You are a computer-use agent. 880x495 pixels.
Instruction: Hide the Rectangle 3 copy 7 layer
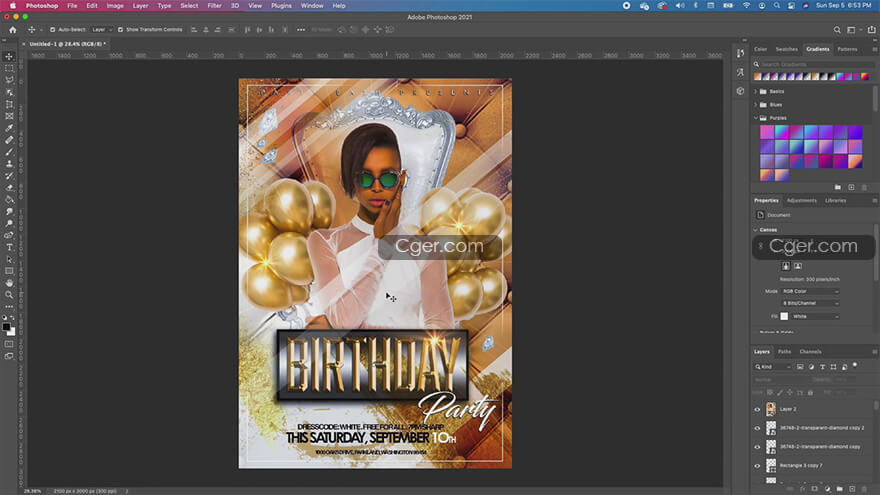(x=757, y=465)
